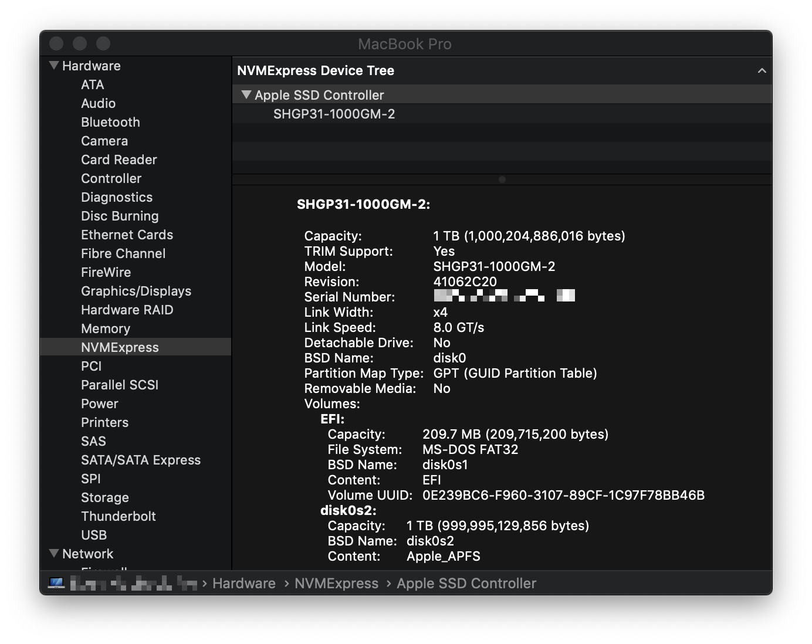Click NVMExpress in the path bar
This screenshot has width=812, height=644.
(337, 583)
